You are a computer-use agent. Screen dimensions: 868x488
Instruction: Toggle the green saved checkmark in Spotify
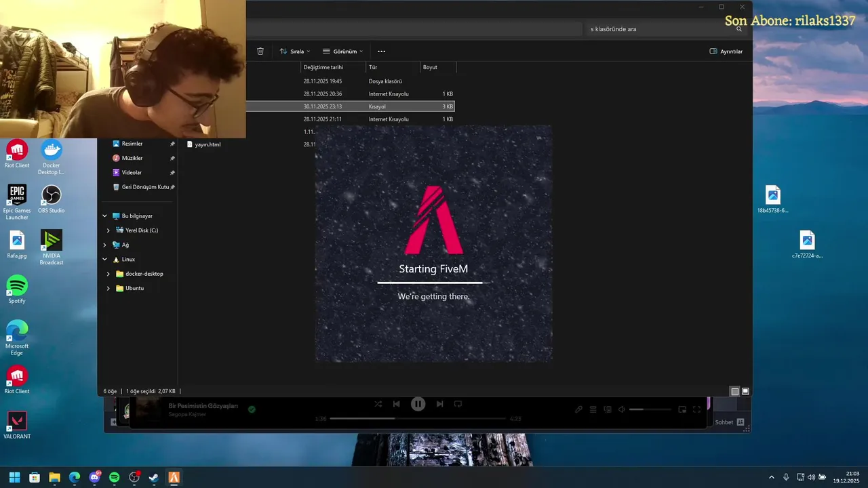[x=252, y=409]
